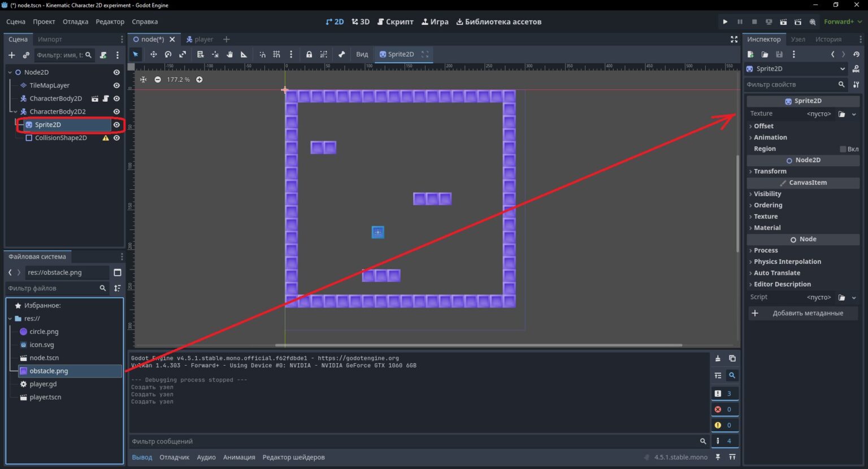This screenshot has height=469, width=868.
Task: Hide the TileMapLayer node
Action: tap(116, 85)
